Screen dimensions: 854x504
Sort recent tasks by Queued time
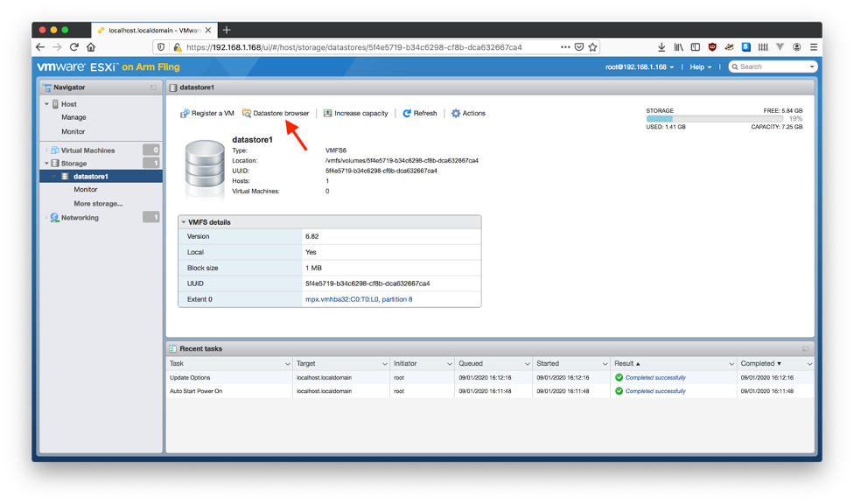pos(471,363)
